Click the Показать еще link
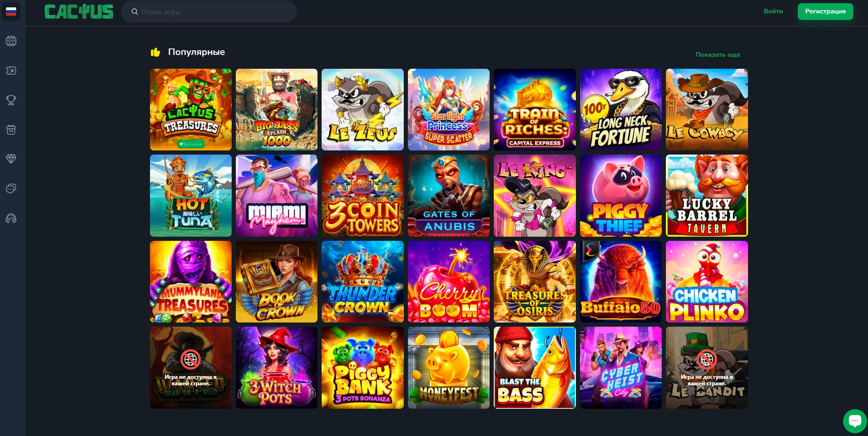The width and height of the screenshot is (868, 436). point(718,54)
